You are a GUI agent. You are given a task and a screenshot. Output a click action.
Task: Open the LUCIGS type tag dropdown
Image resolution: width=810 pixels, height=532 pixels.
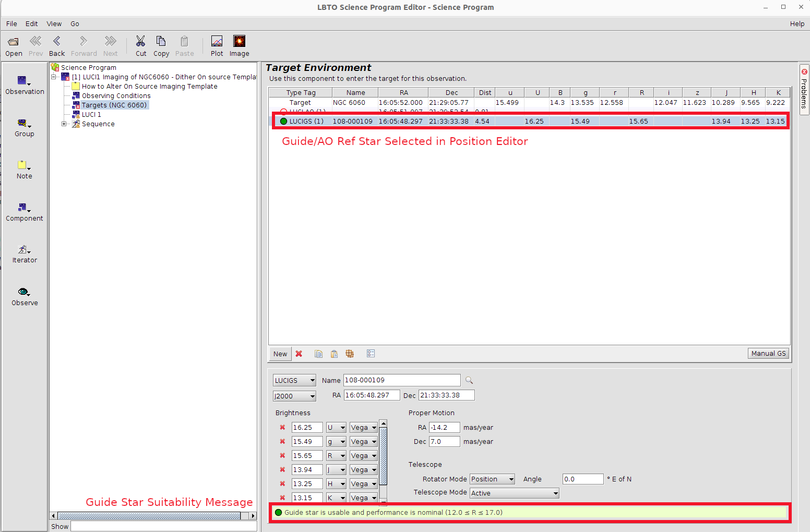[x=294, y=381]
